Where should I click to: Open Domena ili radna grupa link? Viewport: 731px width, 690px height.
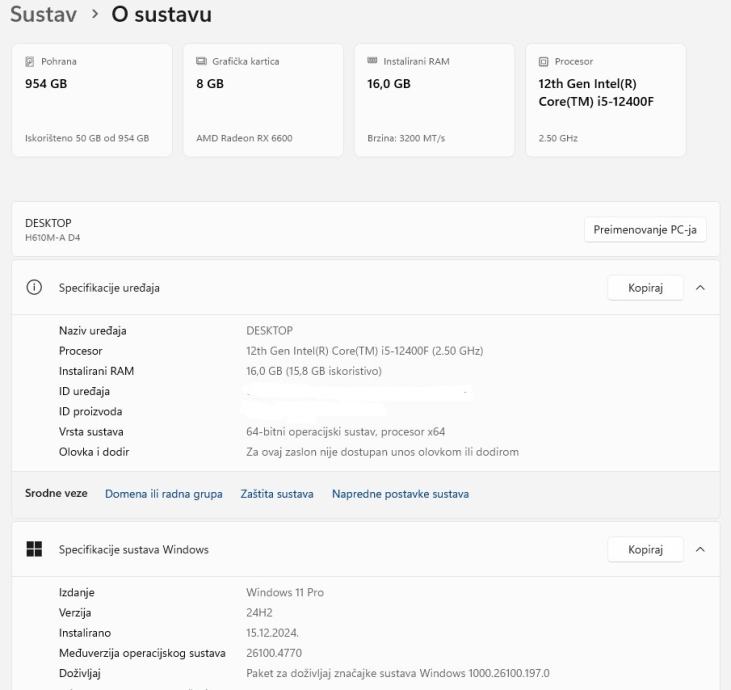coord(163,494)
